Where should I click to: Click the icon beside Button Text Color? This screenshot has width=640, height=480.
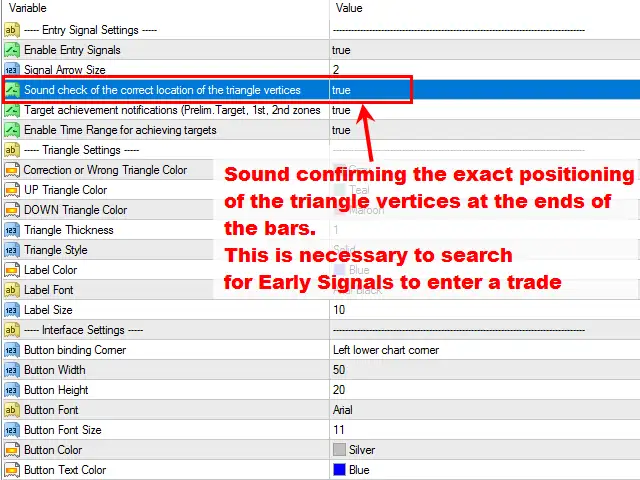pos(12,470)
